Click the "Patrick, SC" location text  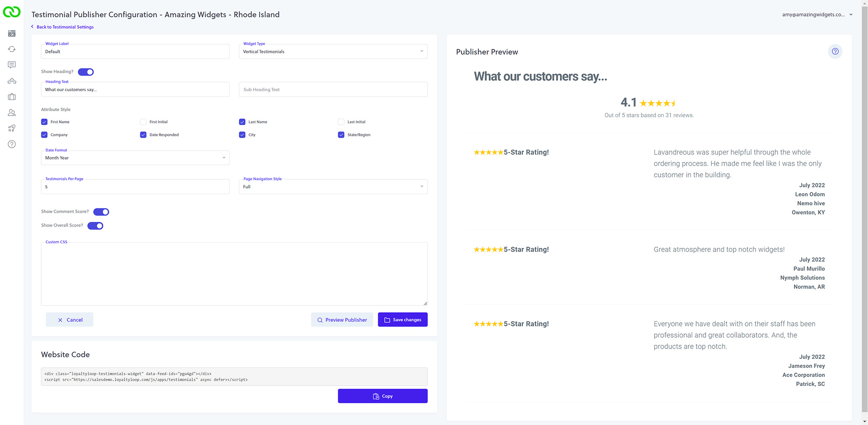[x=810, y=384]
